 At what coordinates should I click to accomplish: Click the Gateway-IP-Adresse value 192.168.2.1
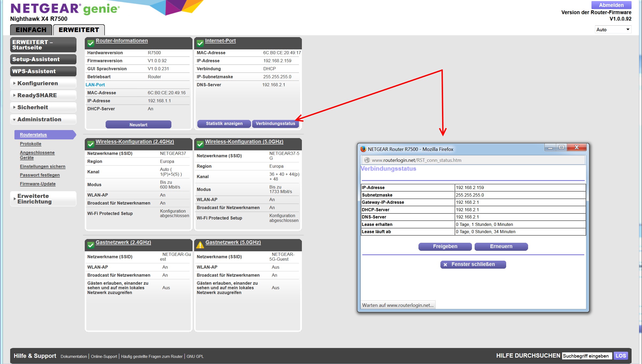click(x=467, y=202)
